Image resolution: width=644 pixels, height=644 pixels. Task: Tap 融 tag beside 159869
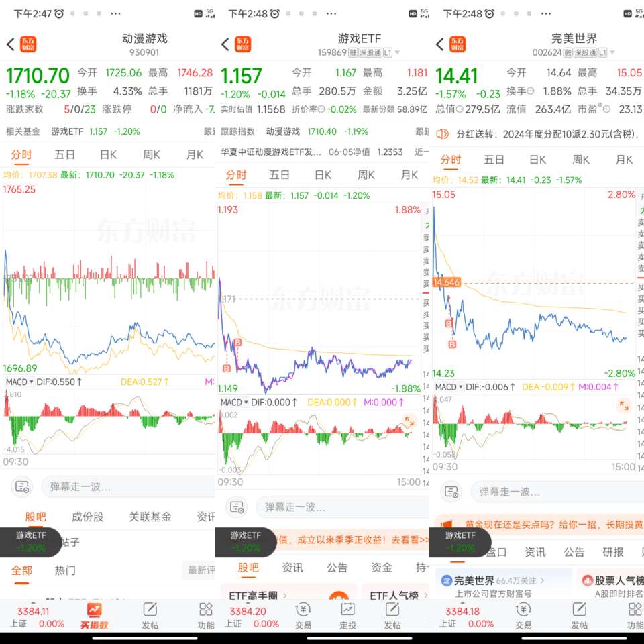353,52
